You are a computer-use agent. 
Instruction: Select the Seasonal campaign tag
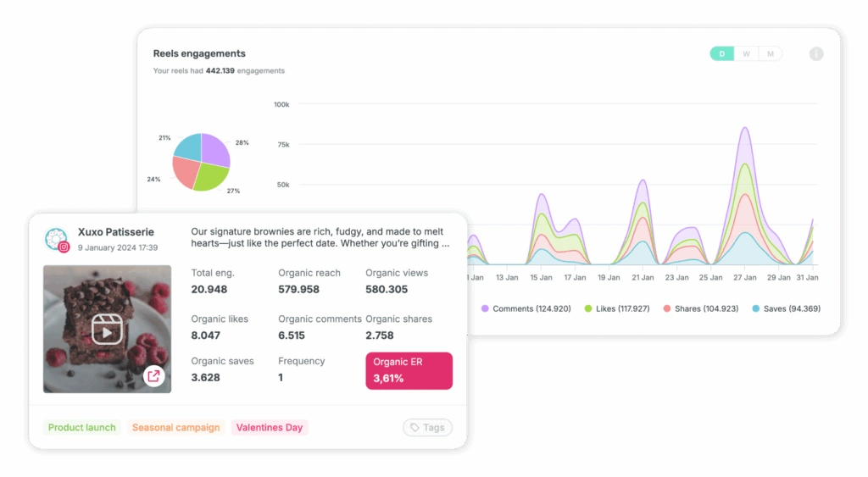176,427
